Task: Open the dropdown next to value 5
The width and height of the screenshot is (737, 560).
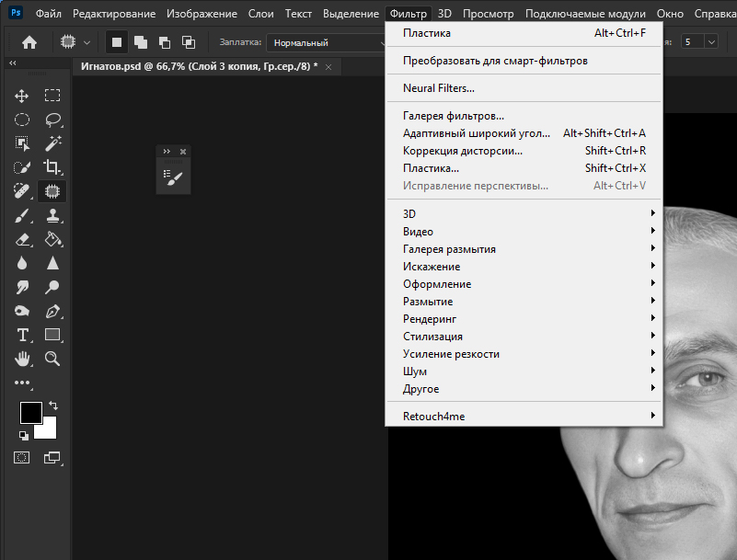Action: click(711, 42)
